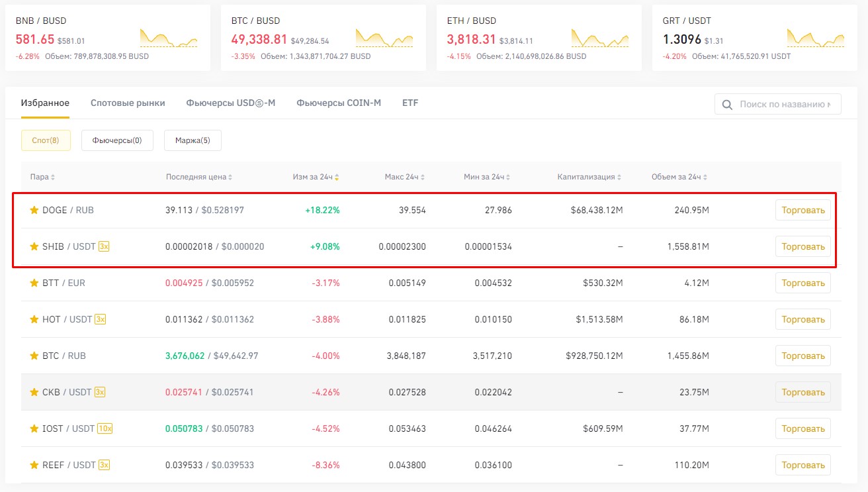Click Торговать for SHIB / USDT
Viewport: 868px width, 492px height.
pyautogui.click(x=803, y=246)
